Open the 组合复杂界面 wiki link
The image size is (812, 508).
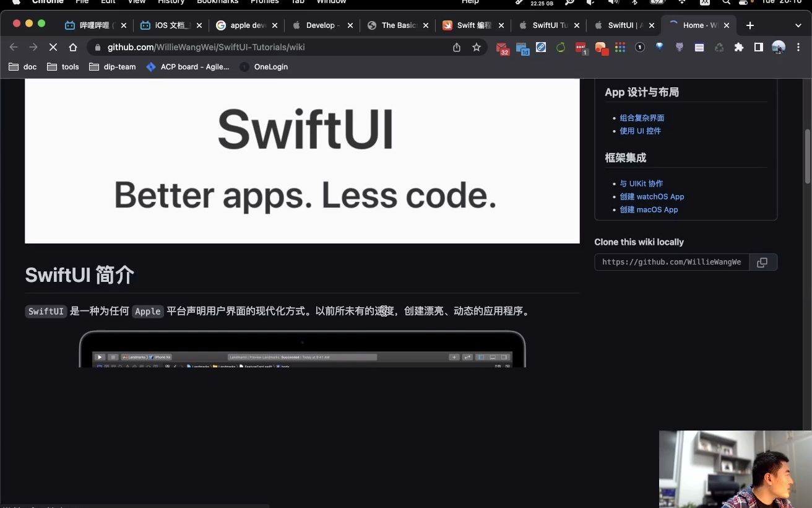point(642,118)
